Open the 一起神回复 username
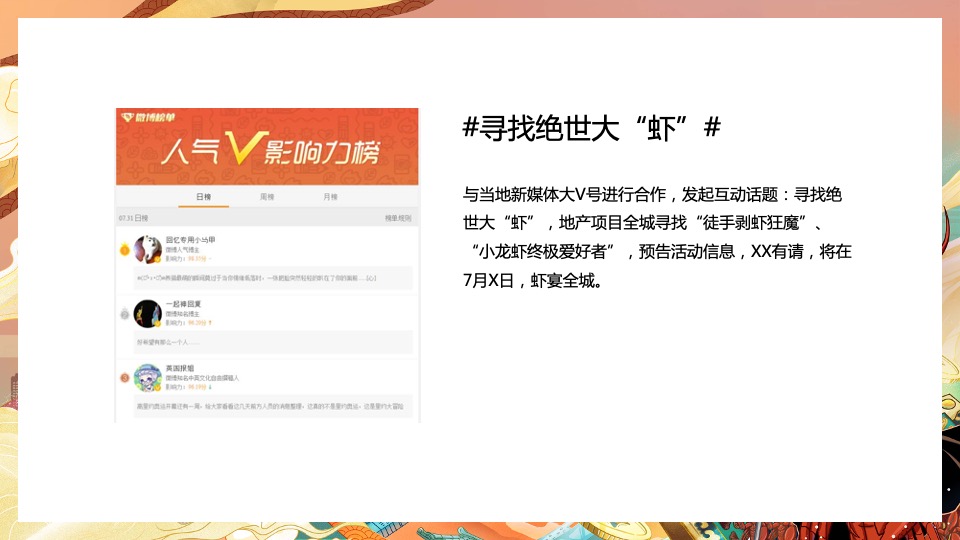Image resolution: width=960 pixels, height=540 pixels. point(183,304)
